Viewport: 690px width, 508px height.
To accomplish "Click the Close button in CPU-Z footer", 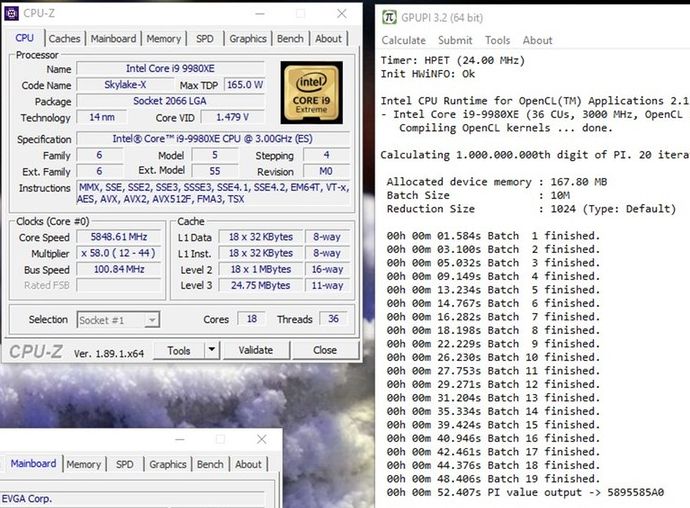I will [325, 350].
